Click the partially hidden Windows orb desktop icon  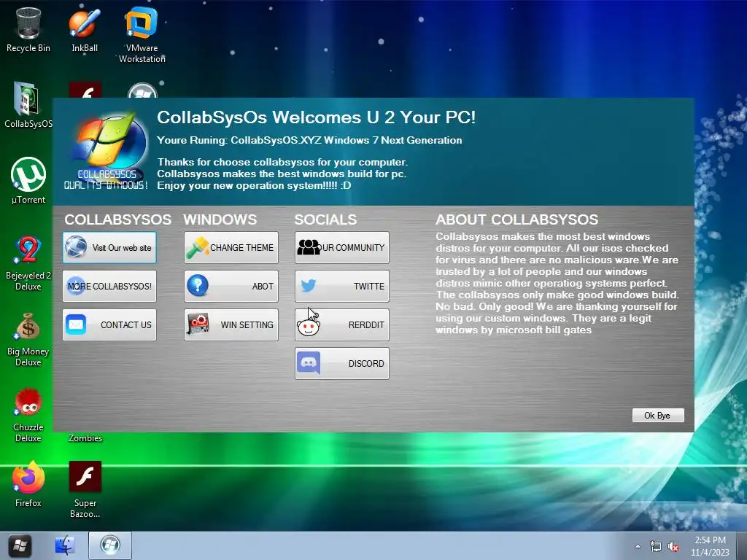pos(142,90)
